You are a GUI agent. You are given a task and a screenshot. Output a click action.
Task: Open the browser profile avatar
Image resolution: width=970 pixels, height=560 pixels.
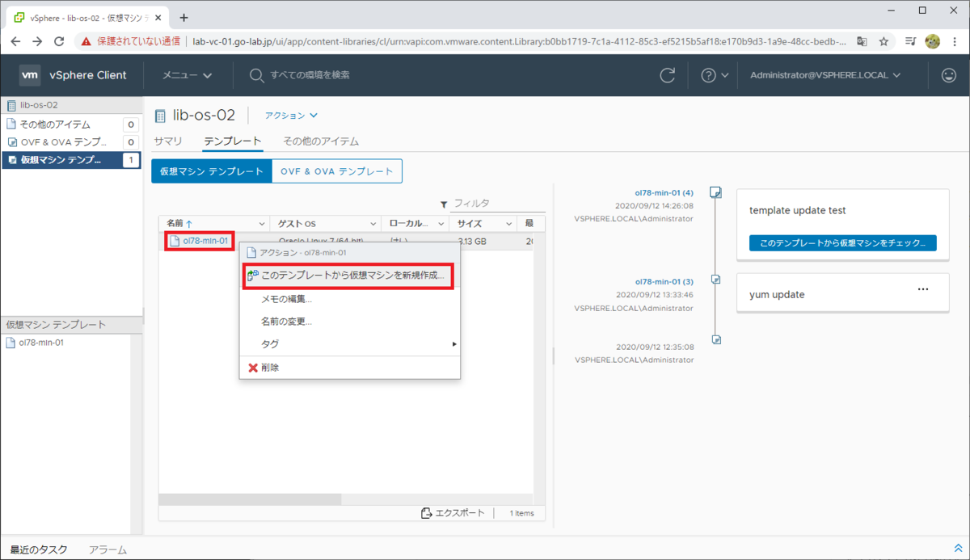point(932,41)
